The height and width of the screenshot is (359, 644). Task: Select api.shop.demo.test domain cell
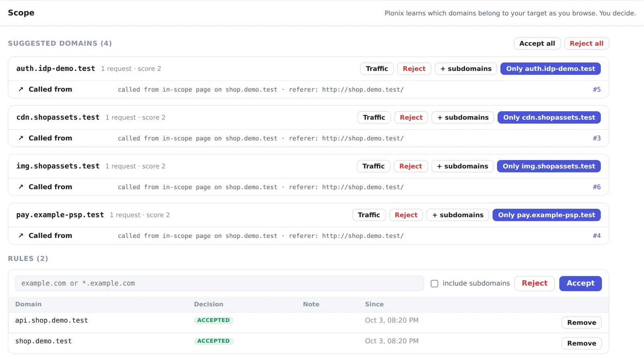pyautogui.click(x=52, y=320)
